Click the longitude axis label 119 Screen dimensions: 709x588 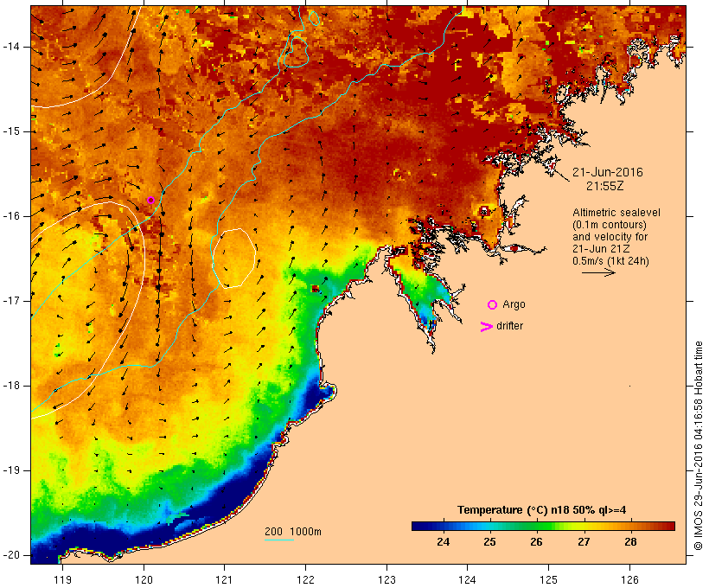[62, 580]
